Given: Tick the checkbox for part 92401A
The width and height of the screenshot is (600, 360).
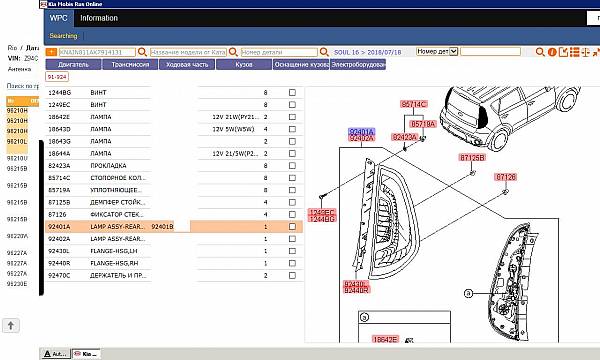Looking at the screenshot, I should (292, 226).
